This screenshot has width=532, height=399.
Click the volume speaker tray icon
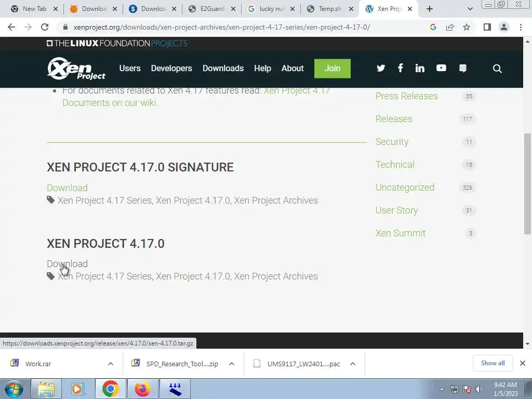click(x=480, y=389)
